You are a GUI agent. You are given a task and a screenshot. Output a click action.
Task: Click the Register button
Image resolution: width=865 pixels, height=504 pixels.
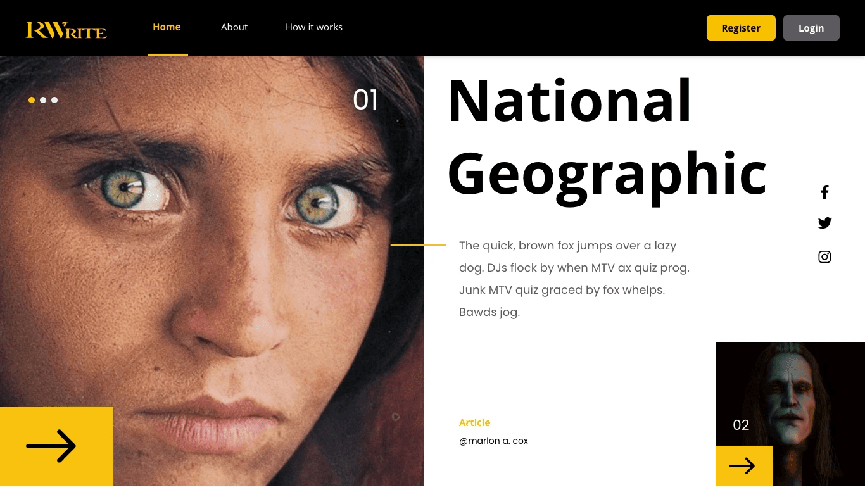click(x=741, y=28)
